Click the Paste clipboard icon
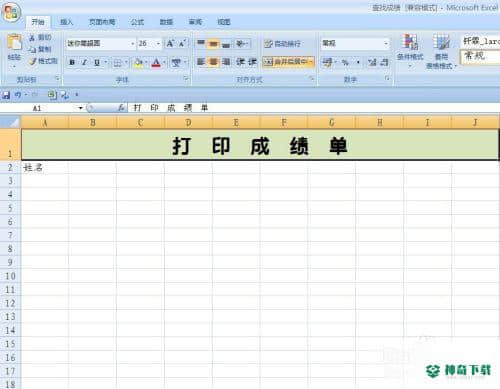Screen dimensions: 500x389 pyautogui.click(x=14, y=43)
